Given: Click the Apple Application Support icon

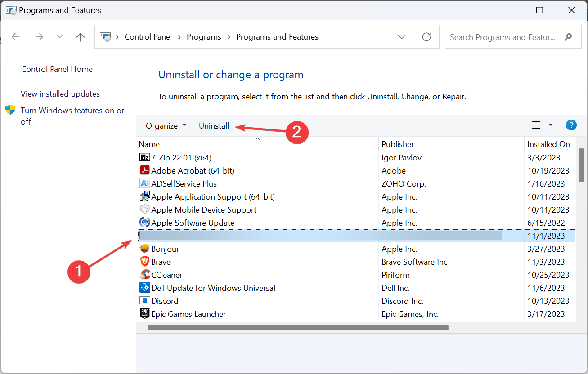Looking at the screenshot, I should click(x=144, y=196).
